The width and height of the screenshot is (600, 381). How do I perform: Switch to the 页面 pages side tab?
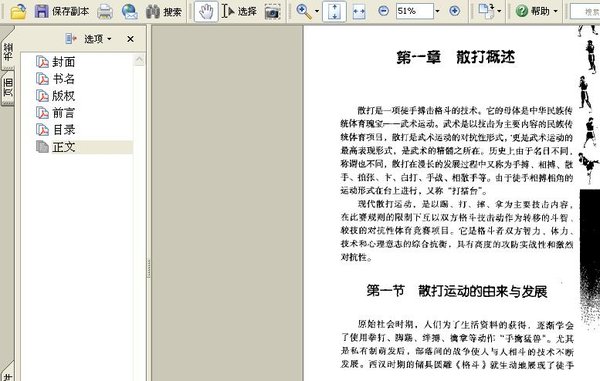click(7, 88)
